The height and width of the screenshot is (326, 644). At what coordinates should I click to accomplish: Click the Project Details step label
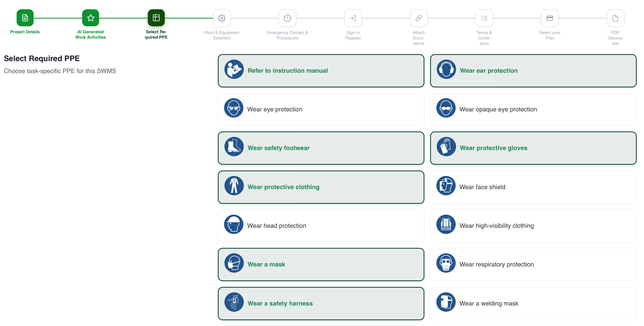coord(25,32)
